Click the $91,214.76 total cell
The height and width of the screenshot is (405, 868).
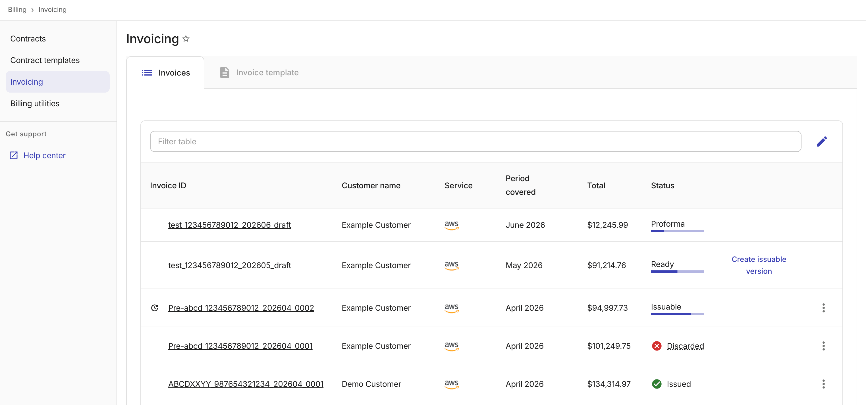coord(607,265)
